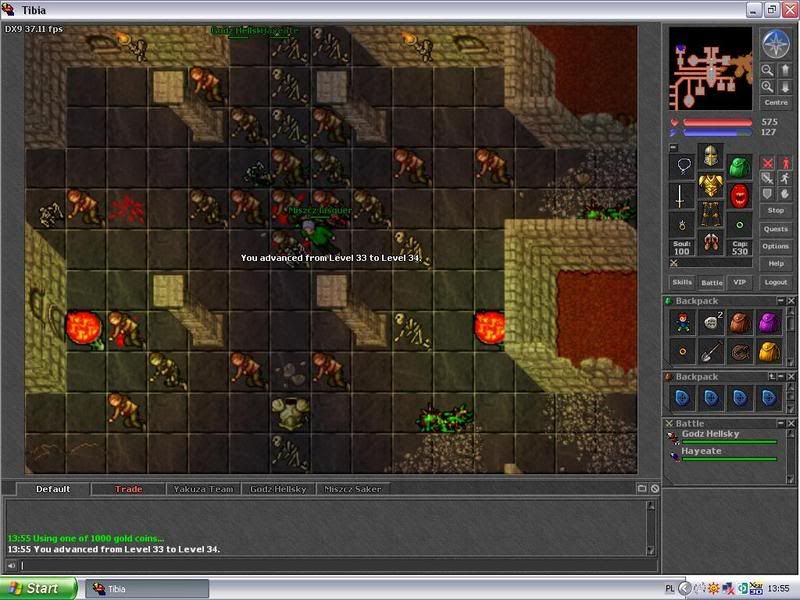Click the volume icon beside the chat input

tap(11, 565)
